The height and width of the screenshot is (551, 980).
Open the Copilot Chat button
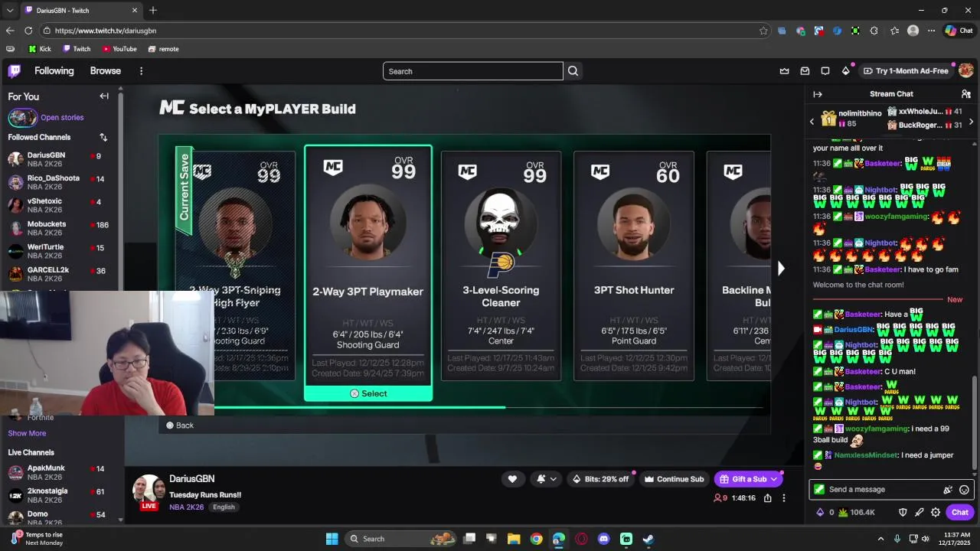[x=959, y=31]
